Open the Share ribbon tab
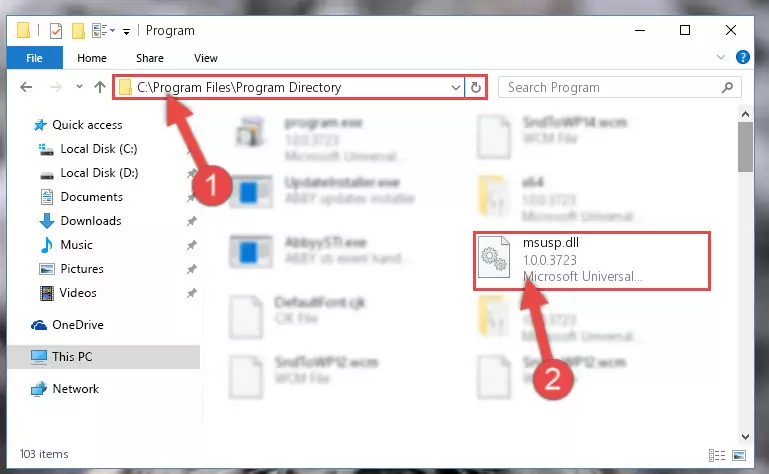The image size is (769, 474). pyautogui.click(x=150, y=58)
